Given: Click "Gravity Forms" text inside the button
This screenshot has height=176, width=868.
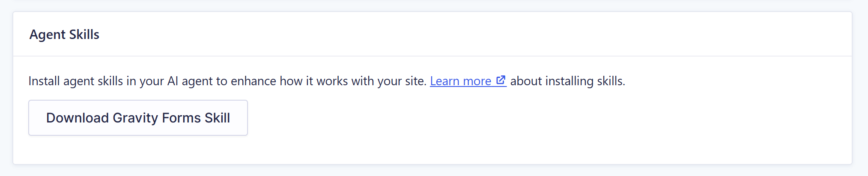Looking at the screenshot, I should point(157,118).
